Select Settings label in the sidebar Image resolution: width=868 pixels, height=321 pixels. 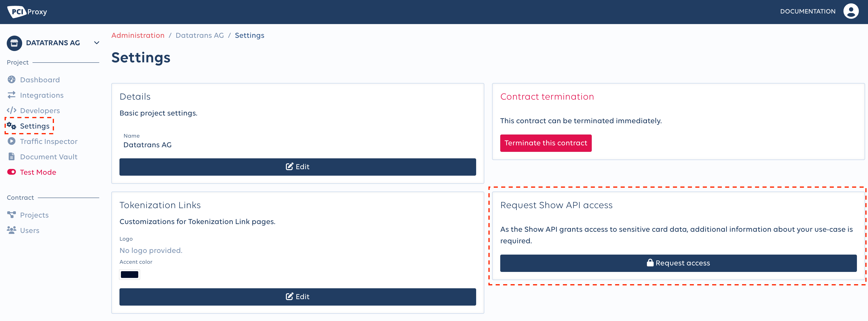pos(35,126)
